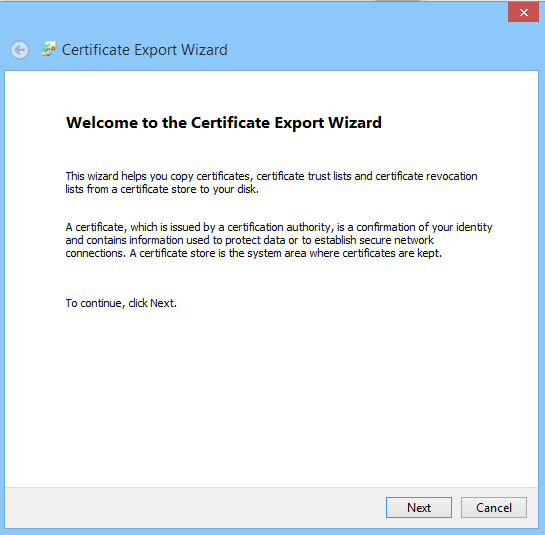Click the back arrow in the header
Screen dimensions: 545x535
click(19, 50)
